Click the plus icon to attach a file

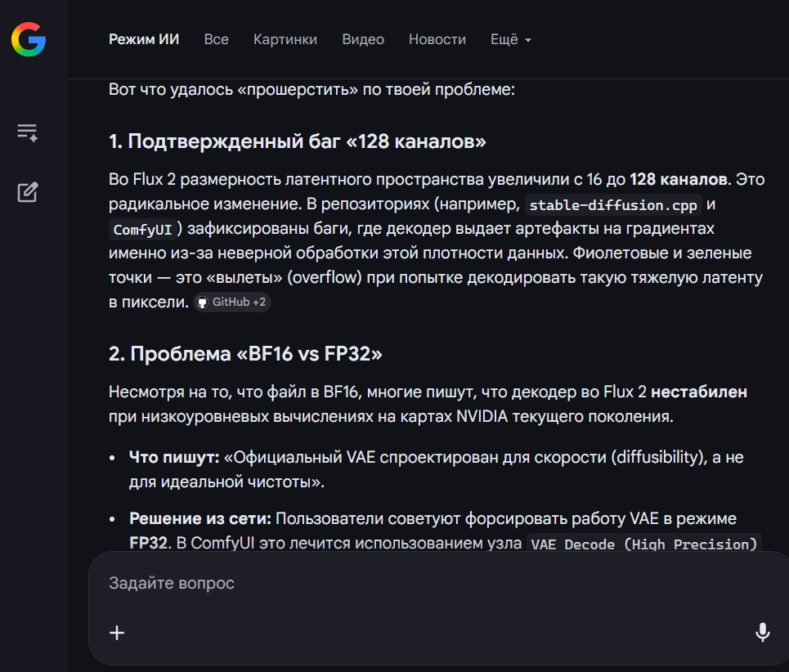coord(117,633)
